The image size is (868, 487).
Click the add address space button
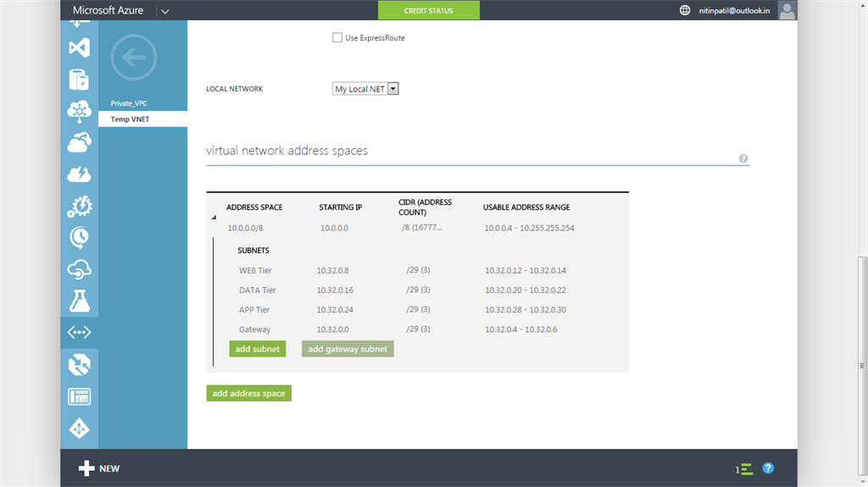coord(248,393)
